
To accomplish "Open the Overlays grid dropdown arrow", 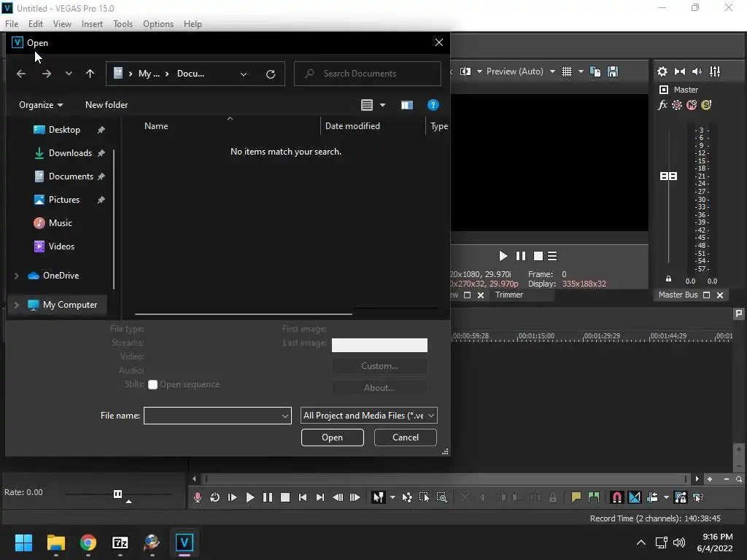I will [x=581, y=72].
